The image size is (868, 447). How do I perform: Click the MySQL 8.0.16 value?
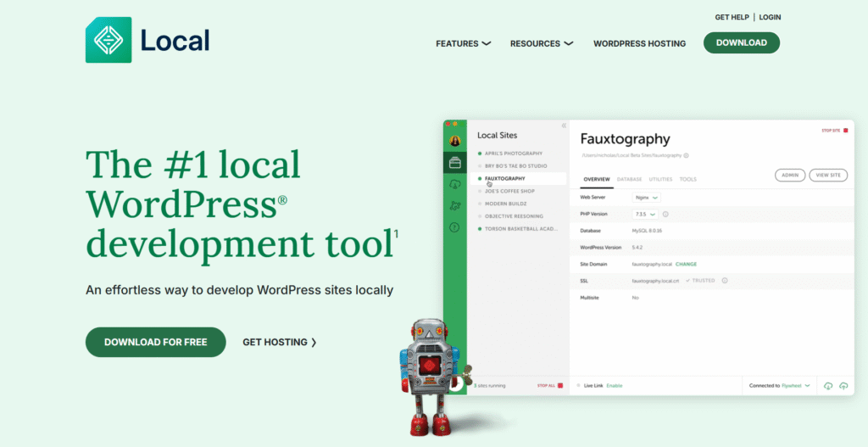point(647,231)
